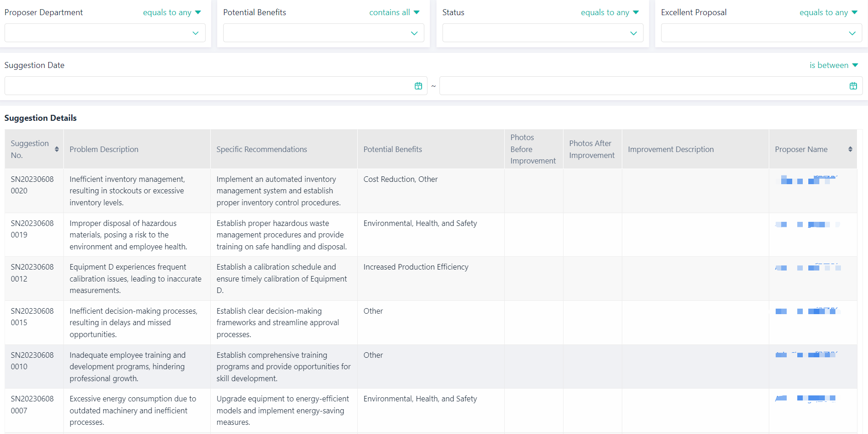The width and height of the screenshot is (868, 434).
Task: Sort table by Proposer Name arrows
Action: (850, 149)
